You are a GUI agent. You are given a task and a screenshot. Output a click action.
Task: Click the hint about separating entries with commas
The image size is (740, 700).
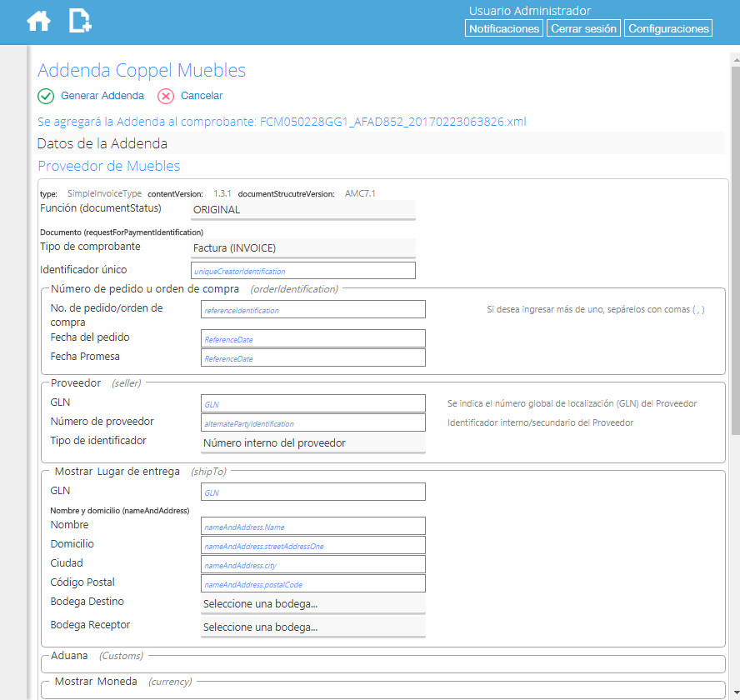(x=596, y=310)
